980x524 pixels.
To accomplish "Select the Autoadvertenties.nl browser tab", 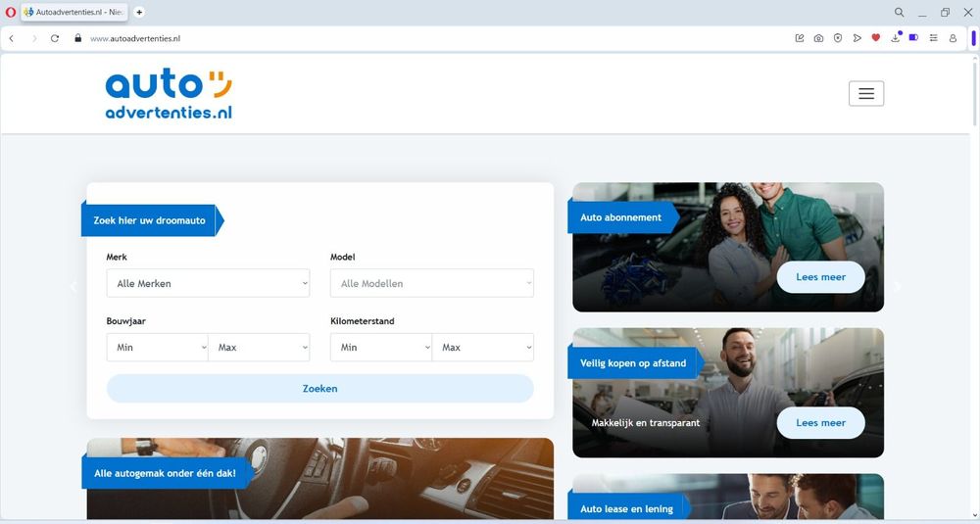I will [74, 12].
